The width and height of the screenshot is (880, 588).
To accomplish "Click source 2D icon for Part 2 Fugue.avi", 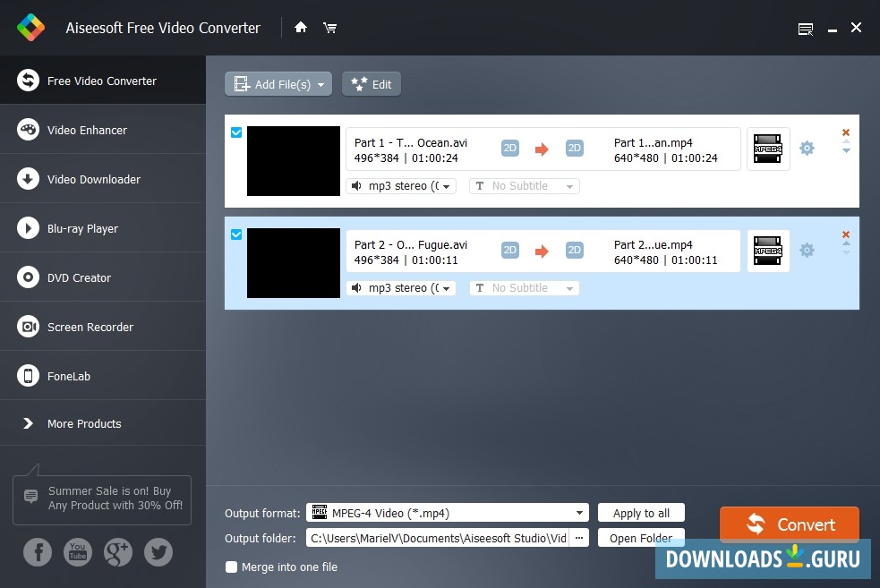I will (509, 251).
